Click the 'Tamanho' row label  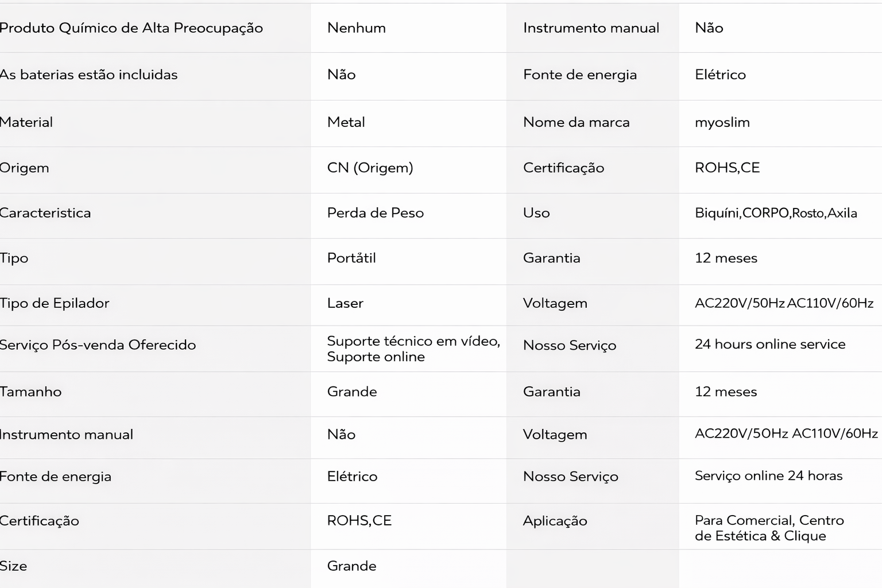30,392
